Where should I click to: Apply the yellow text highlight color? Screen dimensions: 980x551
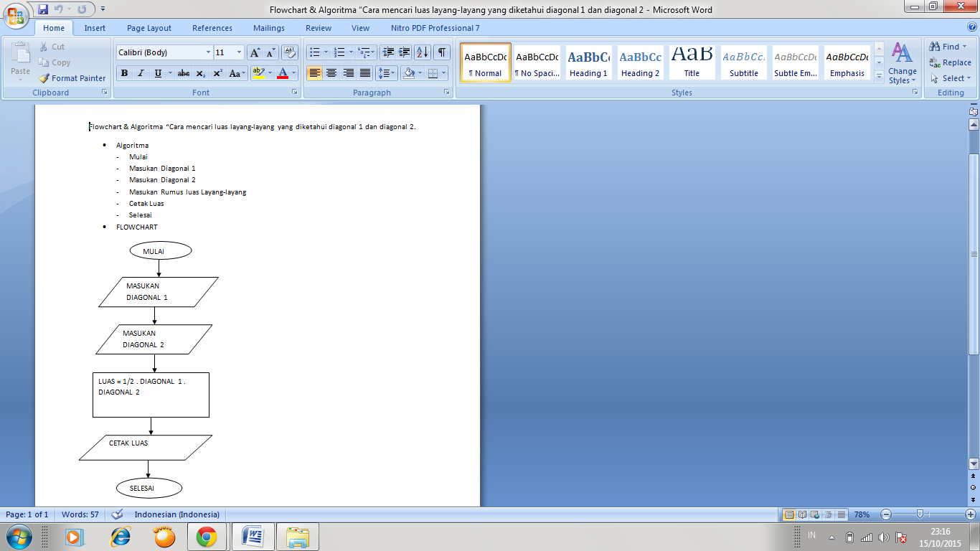[x=258, y=73]
